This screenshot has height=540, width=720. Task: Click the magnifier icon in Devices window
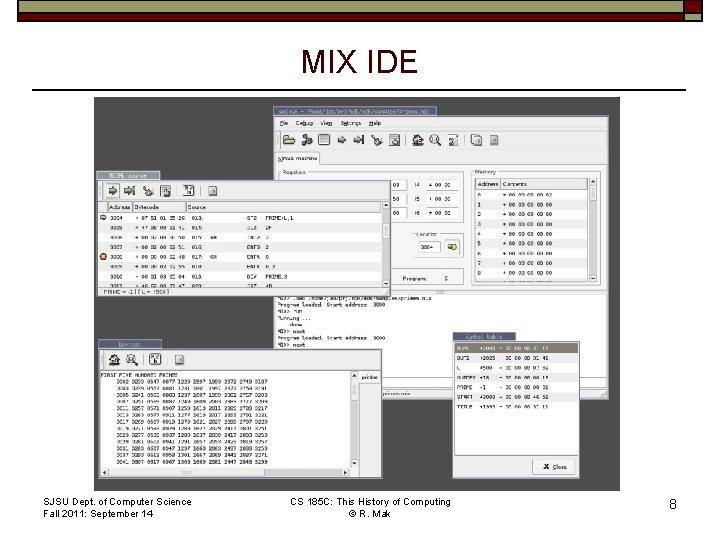(x=132, y=360)
